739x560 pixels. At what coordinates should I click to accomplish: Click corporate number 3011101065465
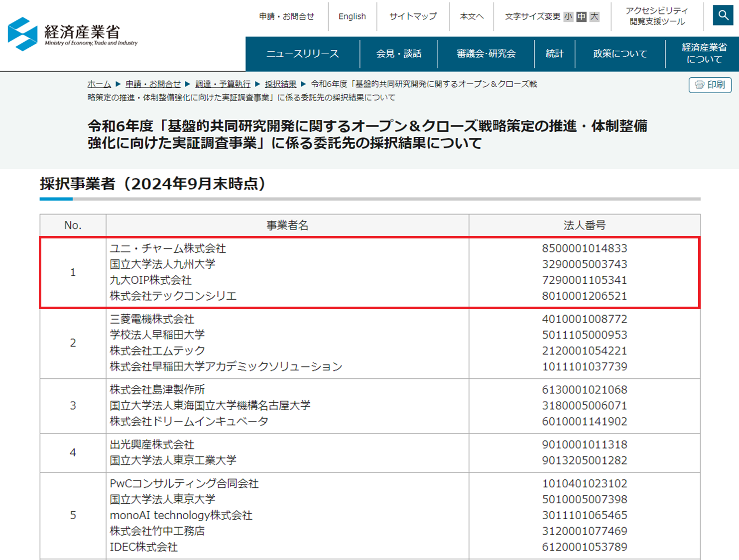585,515
